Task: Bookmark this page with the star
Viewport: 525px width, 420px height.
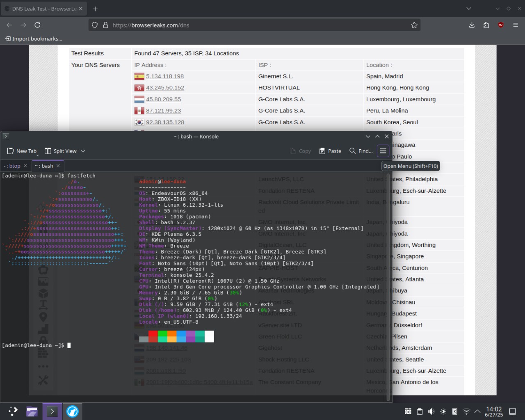Action: coord(414,25)
